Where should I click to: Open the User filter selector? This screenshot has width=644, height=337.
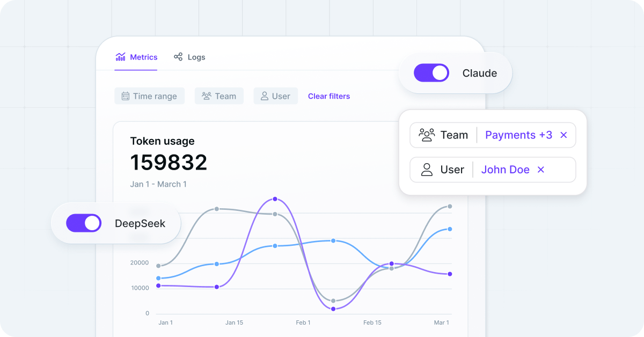(x=275, y=96)
